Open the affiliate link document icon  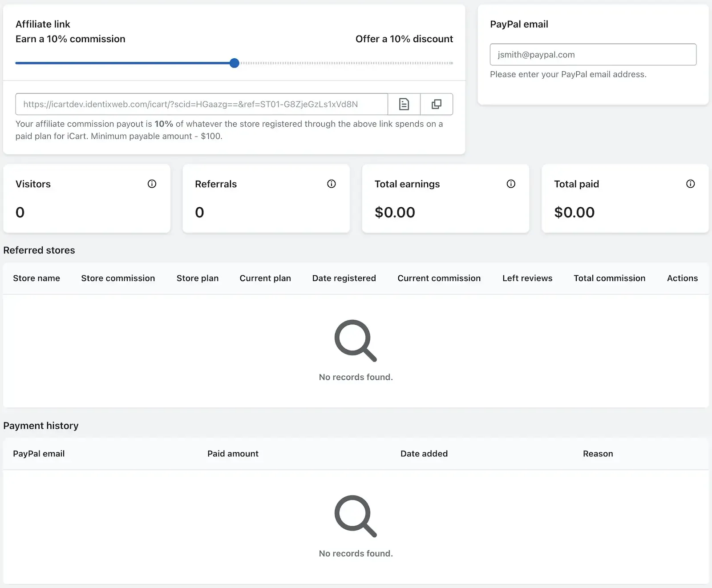click(404, 104)
